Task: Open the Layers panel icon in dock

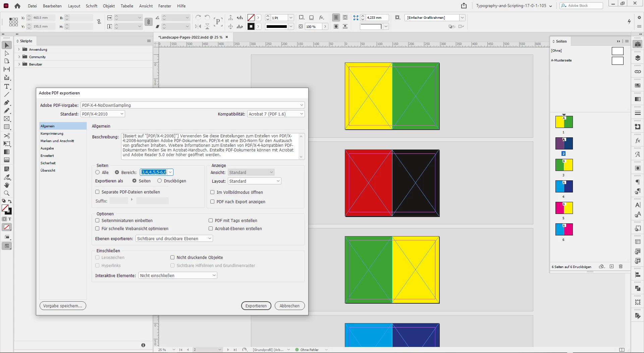Action: pyautogui.click(x=638, y=58)
